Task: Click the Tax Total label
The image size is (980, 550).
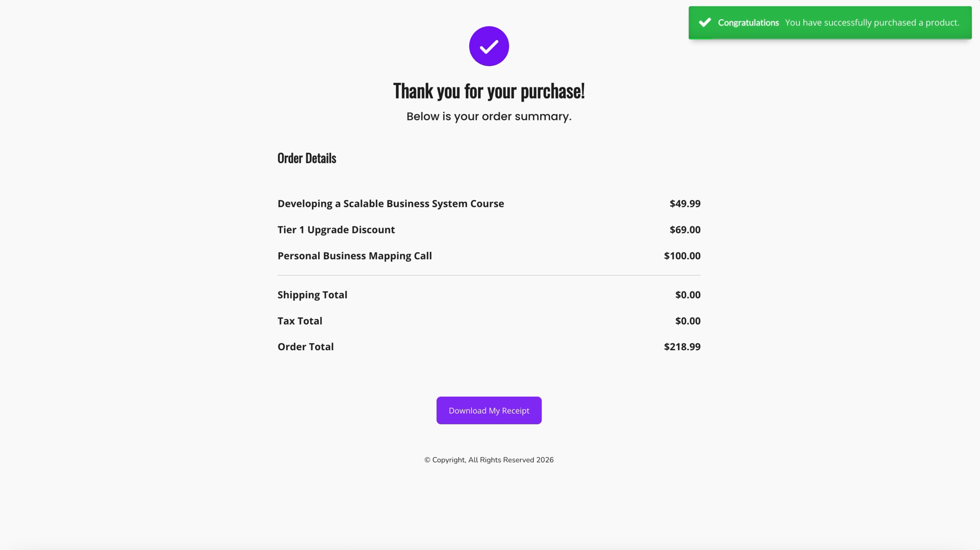Action: [x=300, y=321]
